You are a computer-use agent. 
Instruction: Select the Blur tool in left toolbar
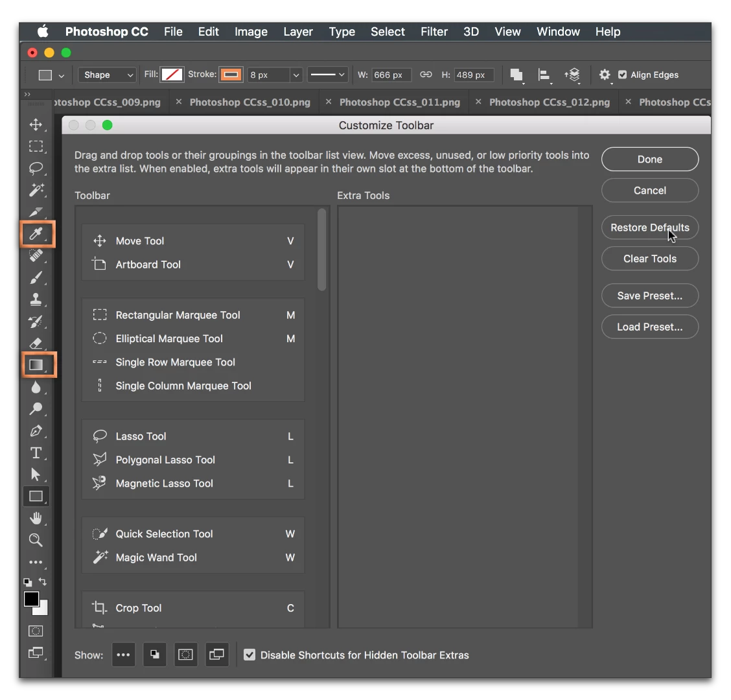click(x=36, y=387)
